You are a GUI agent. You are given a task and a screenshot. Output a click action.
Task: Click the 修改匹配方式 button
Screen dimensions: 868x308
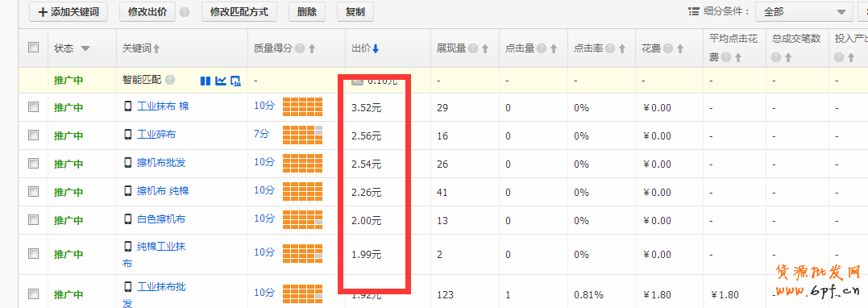coord(243,11)
